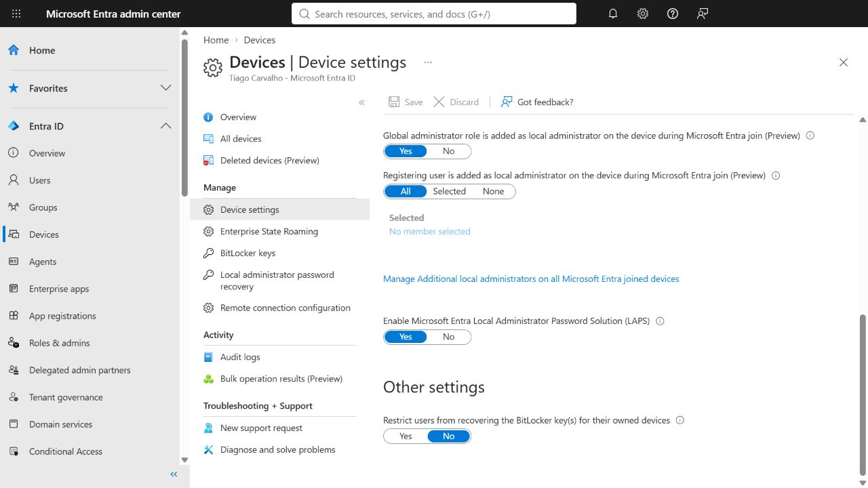Image resolution: width=868 pixels, height=488 pixels.
Task: Click Manage Additional local administrators link
Action: tap(531, 279)
